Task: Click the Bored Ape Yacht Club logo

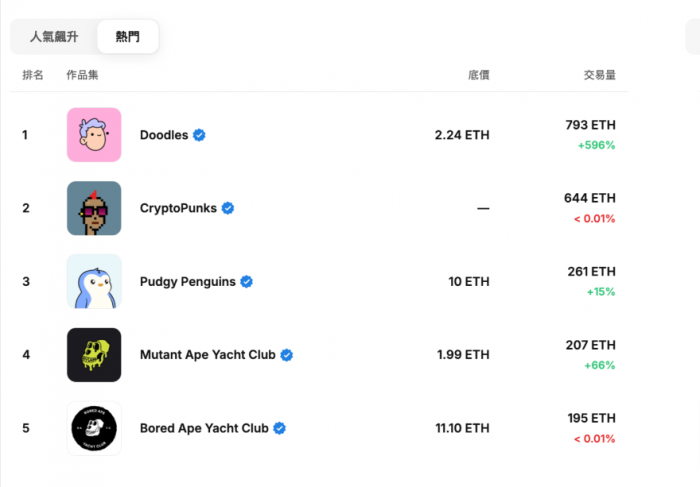Action: coord(94,428)
